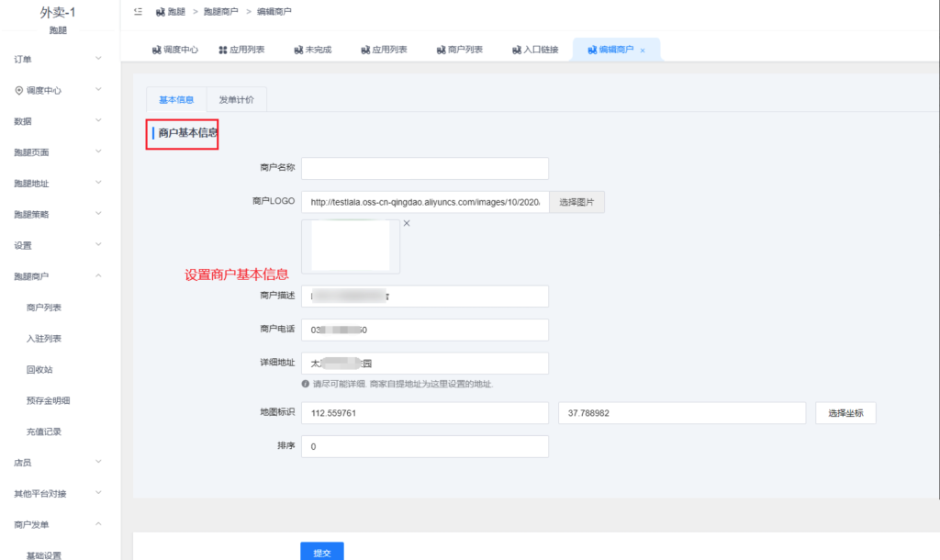Click the 商户名称 input field

(424, 168)
